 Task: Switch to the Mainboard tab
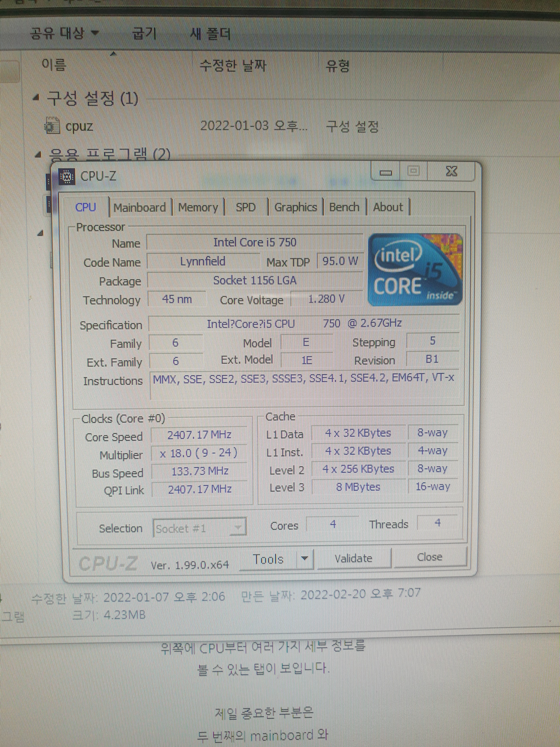pos(140,208)
